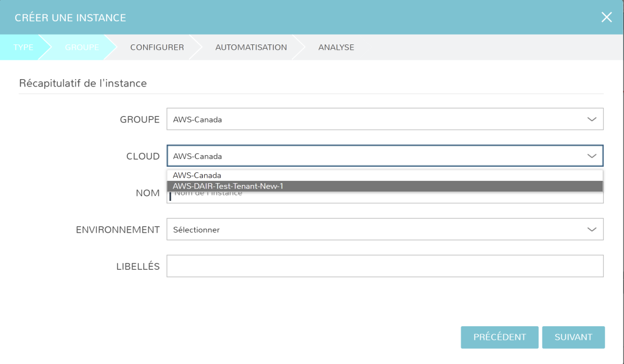This screenshot has height=364, width=624.
Task: Click the ENVIRONNEMENT field label text
Action: click(x=118, y=230)
